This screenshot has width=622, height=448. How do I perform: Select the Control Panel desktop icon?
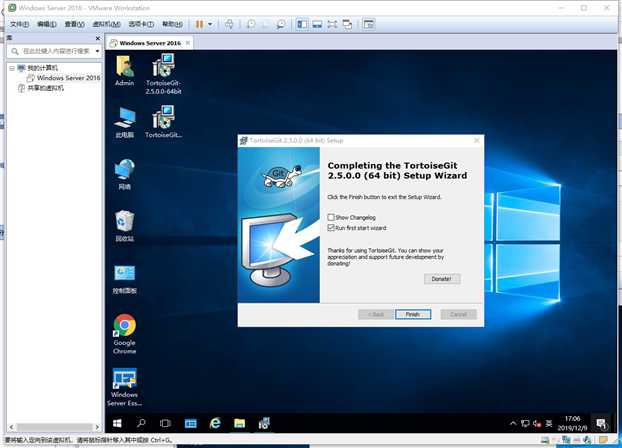(x=125, y=279)
